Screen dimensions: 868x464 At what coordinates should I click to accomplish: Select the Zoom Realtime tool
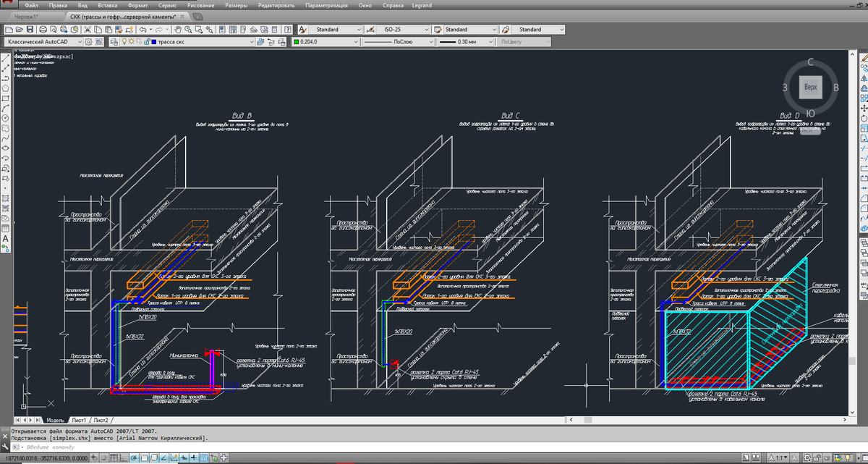(x=187, y=30)
